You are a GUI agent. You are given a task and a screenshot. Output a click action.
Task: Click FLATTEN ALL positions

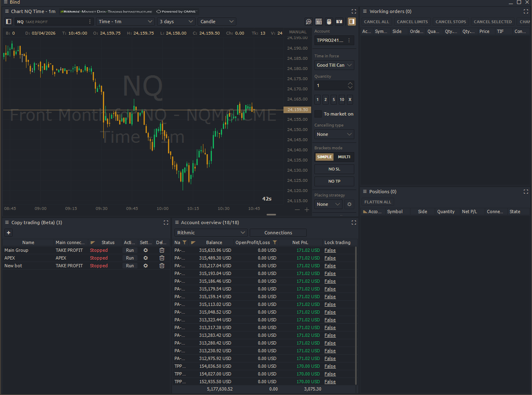(x=378, y=202)
